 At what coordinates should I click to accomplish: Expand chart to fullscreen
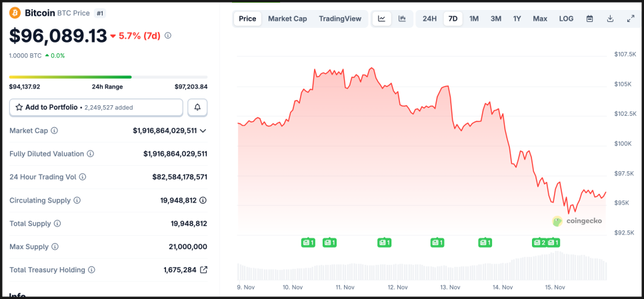click(x=631, y=19)
